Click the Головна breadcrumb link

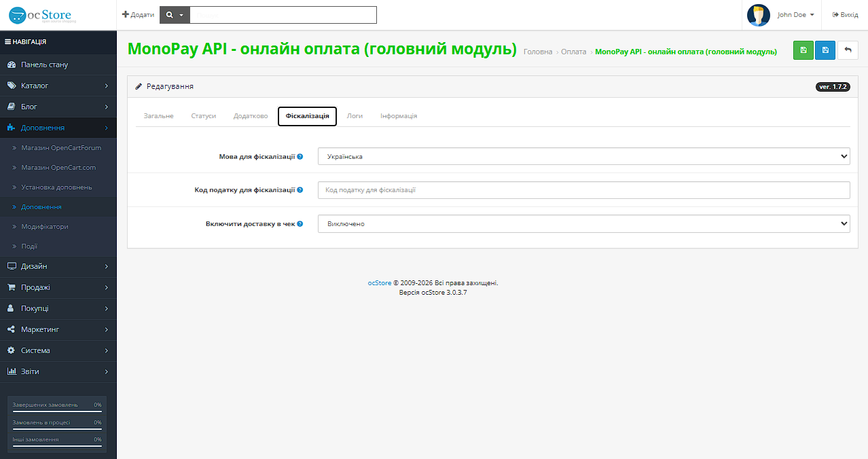point(538,52)
